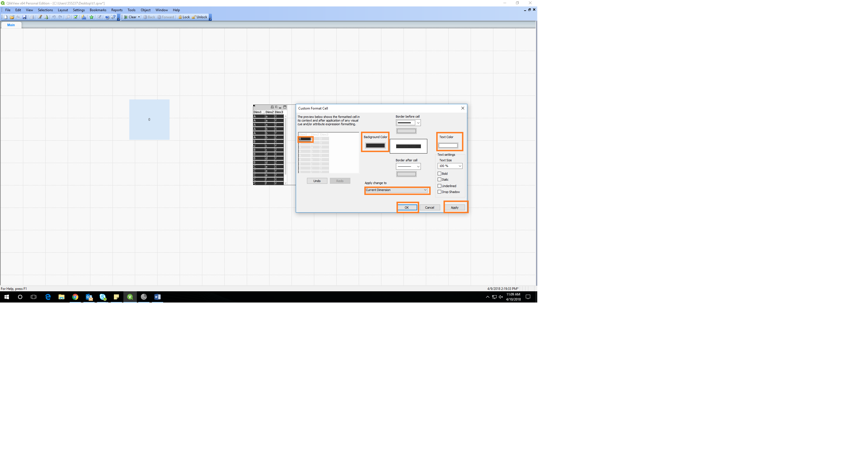Open Edit Script toolbar icon

pyautogui.click(x=40, y=17)
